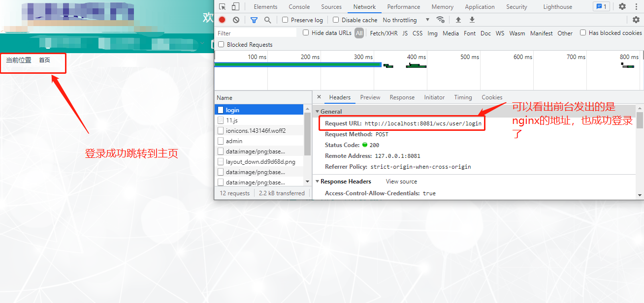Filter requests by Font
Screen dimensions: 644x303
[470, 33]
